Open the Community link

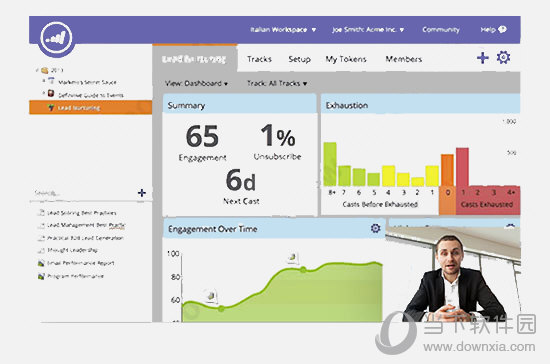click(441, 29)
